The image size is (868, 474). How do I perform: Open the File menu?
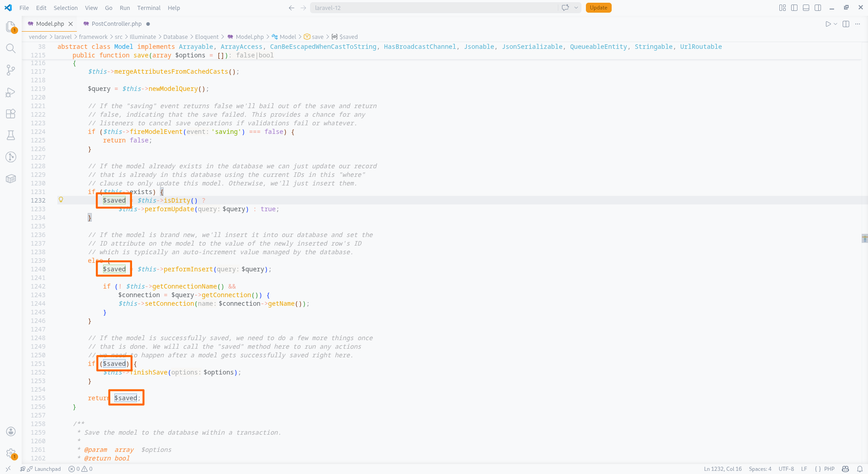pos(24,8)
